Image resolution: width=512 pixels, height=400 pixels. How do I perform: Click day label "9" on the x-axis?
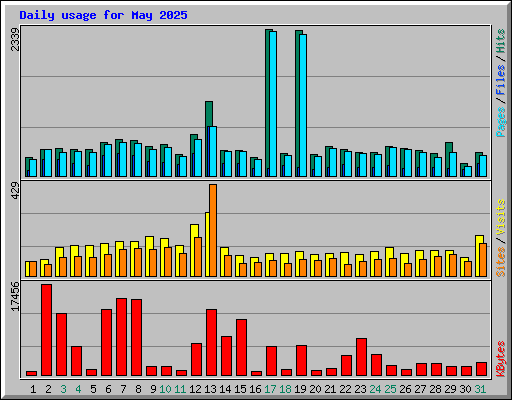pyautogui.click(x=153, y=389)
